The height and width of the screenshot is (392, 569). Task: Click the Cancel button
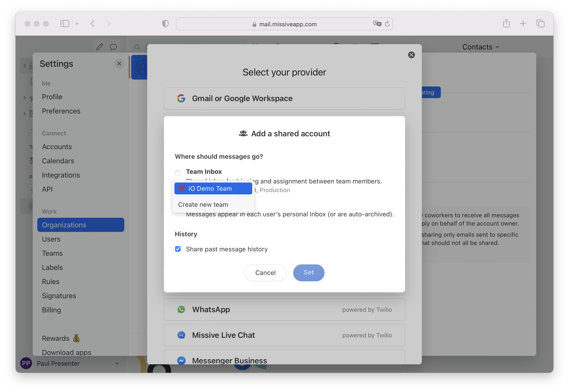tap(265, 273)
